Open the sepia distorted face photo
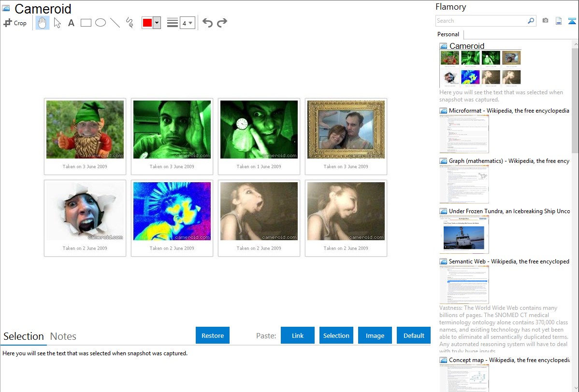 pos(346,211)
